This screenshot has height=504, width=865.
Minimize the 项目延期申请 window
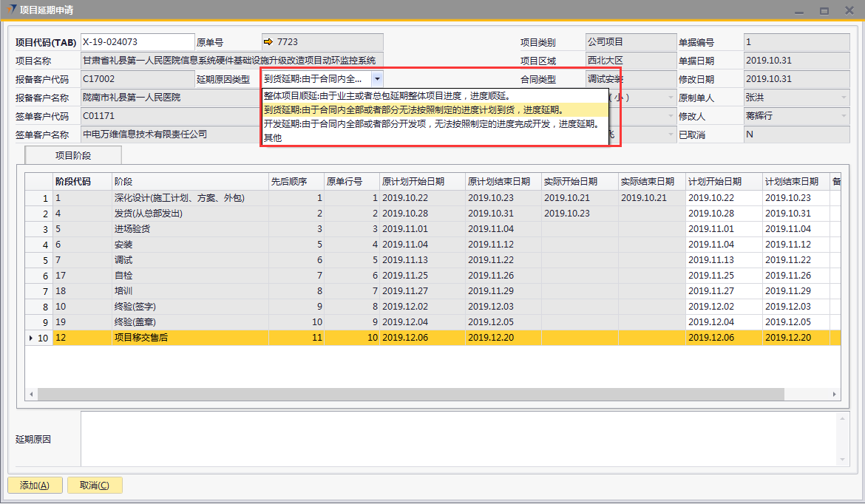tap(798, 10)
